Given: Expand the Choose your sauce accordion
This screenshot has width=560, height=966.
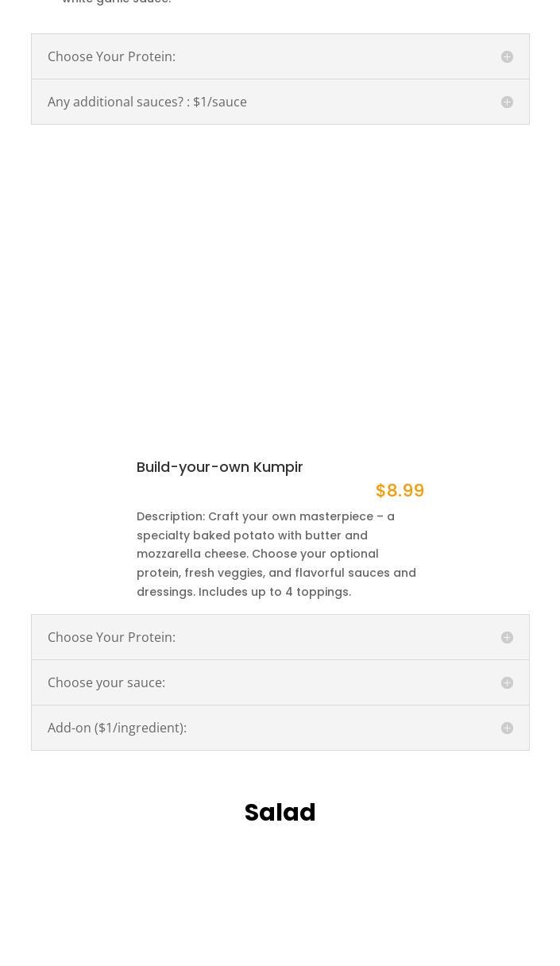Looking at the screenshot, I should [106, 682].
